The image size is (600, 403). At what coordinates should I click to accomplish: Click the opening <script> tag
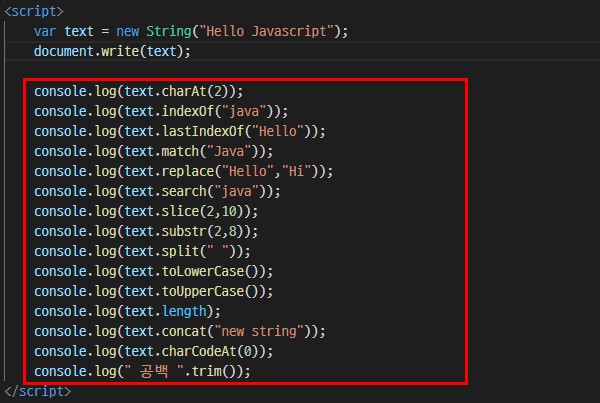point(34,11)
